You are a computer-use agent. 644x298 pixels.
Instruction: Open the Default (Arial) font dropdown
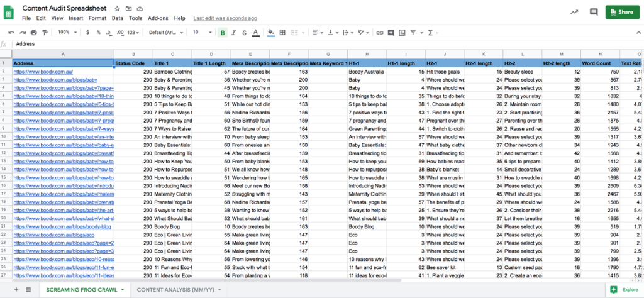(166, 33)
